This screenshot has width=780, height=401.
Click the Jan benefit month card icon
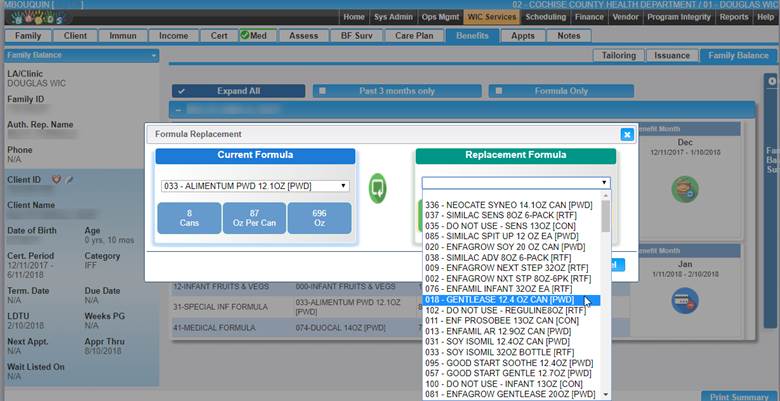pos(685,301)
